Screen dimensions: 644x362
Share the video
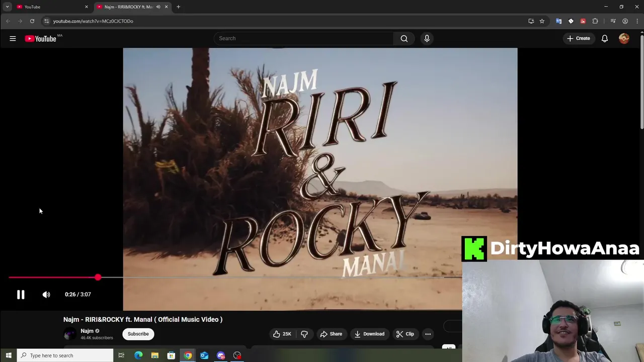pos(331,334)
